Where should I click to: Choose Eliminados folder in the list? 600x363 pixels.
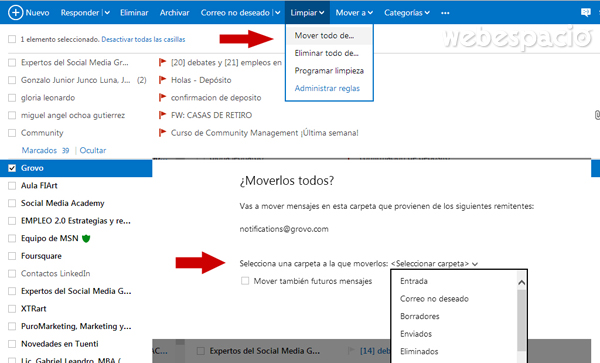(419, 352)
